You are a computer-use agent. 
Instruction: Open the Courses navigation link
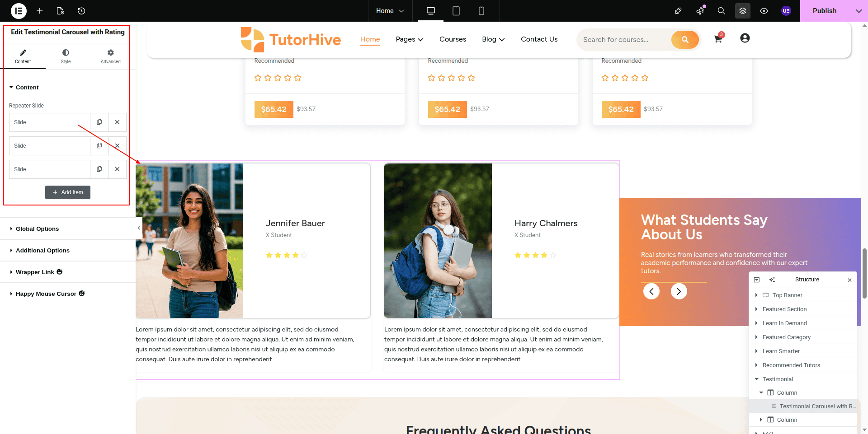point(453,39)
